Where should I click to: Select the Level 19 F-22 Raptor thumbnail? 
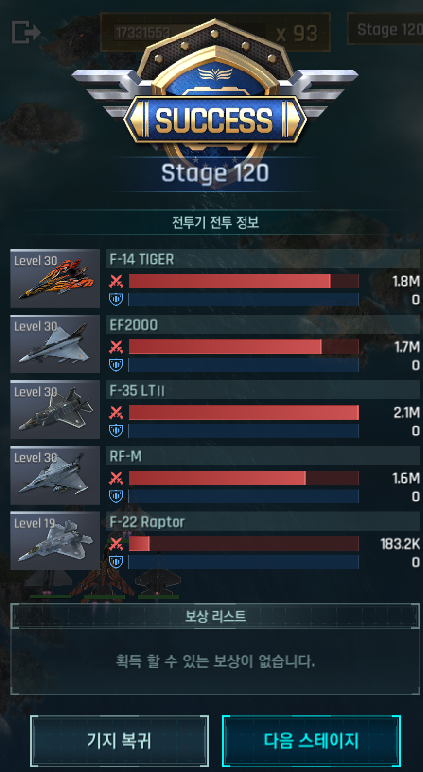pos(55,541)
